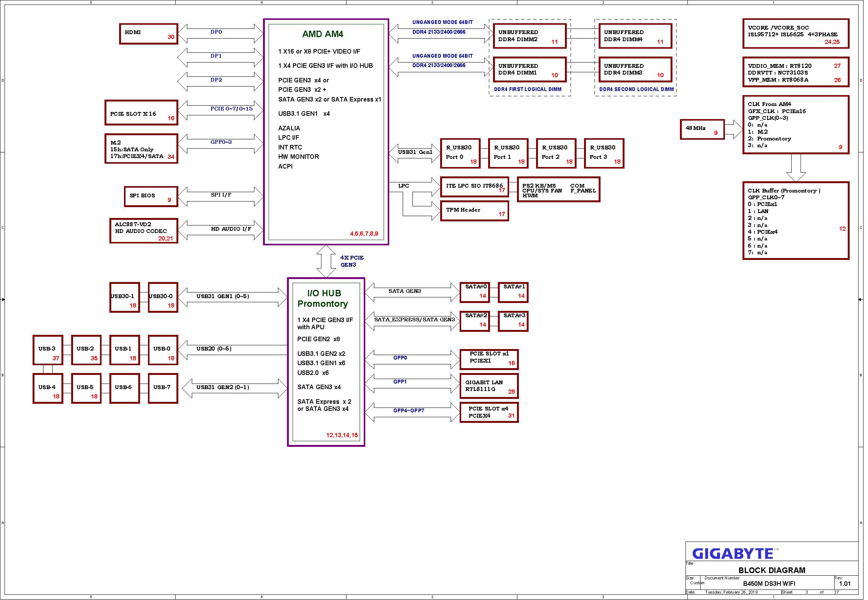Select the PCIE 0~7/0~15 bus label
This screenshot has height=600, width=868.
click(x=232, y=109)
